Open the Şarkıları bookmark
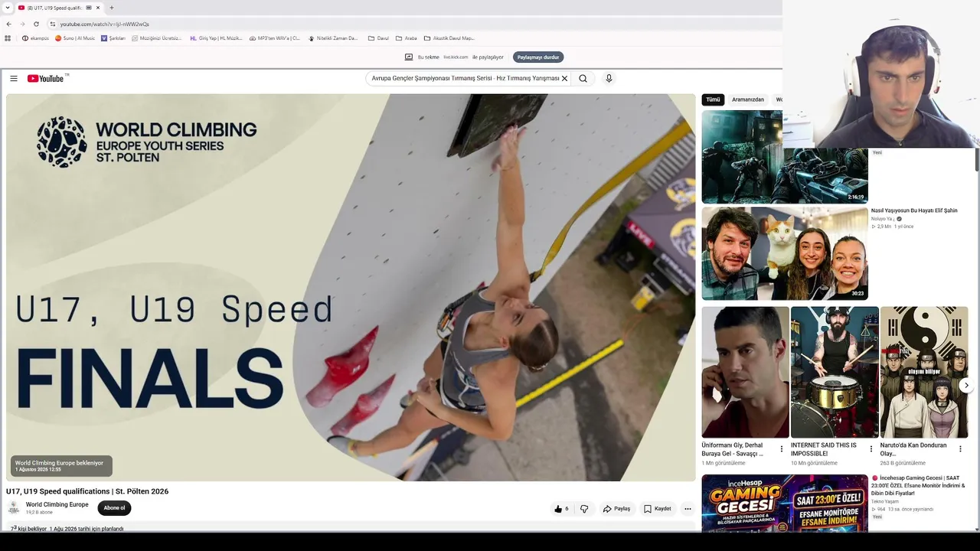Screen dimensions: 980x551 [x=113, y=38]
